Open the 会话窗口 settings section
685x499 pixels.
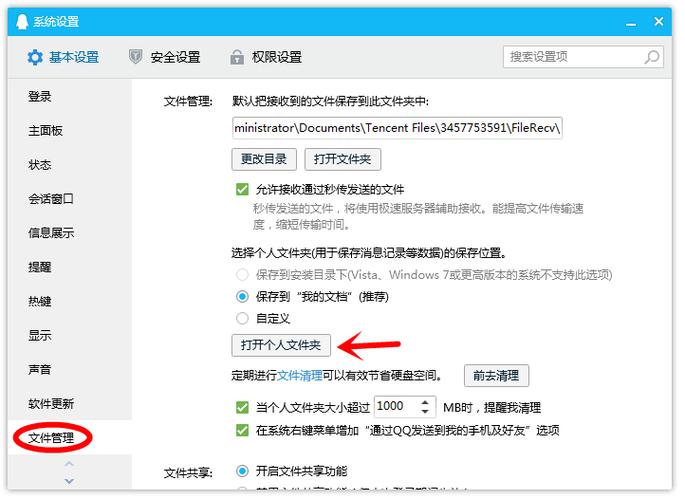(x=51, y=198)
